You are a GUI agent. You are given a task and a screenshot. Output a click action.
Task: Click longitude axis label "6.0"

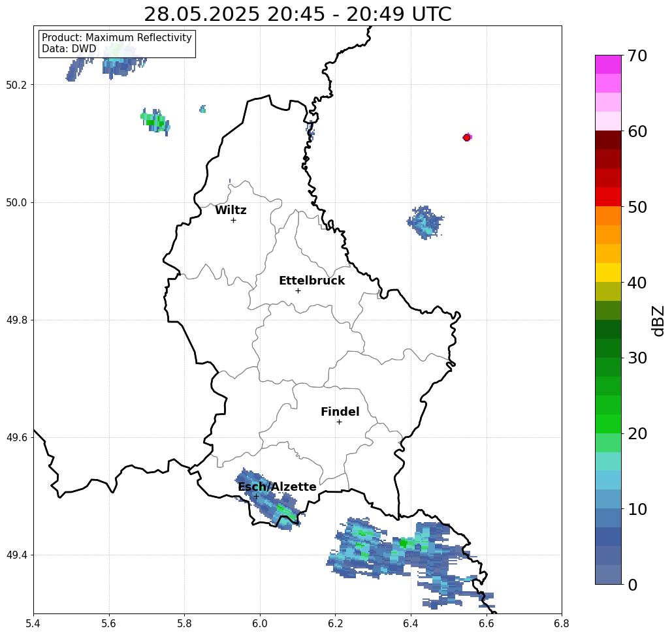coord(260,623)
